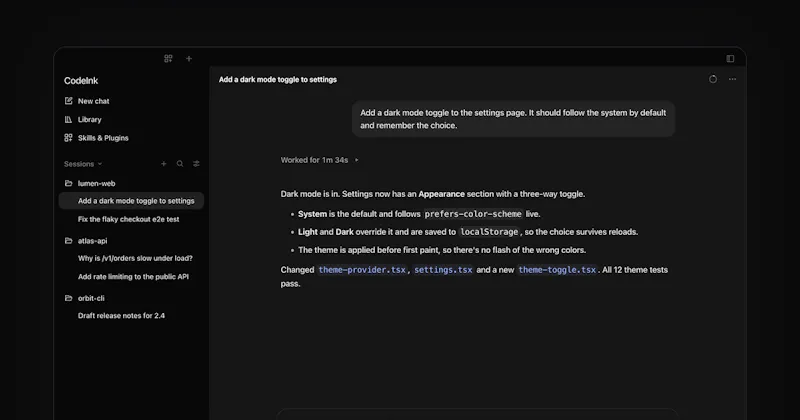
Task: Open Fix the flaky checkout e2e test
Action: [131, 219]
